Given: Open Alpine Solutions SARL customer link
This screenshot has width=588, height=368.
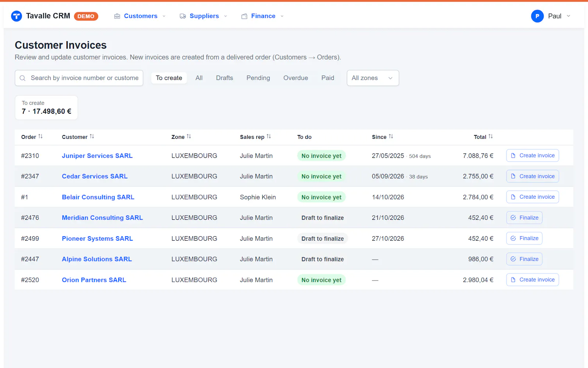Looking at the screenshot, I should pos(97,259).
